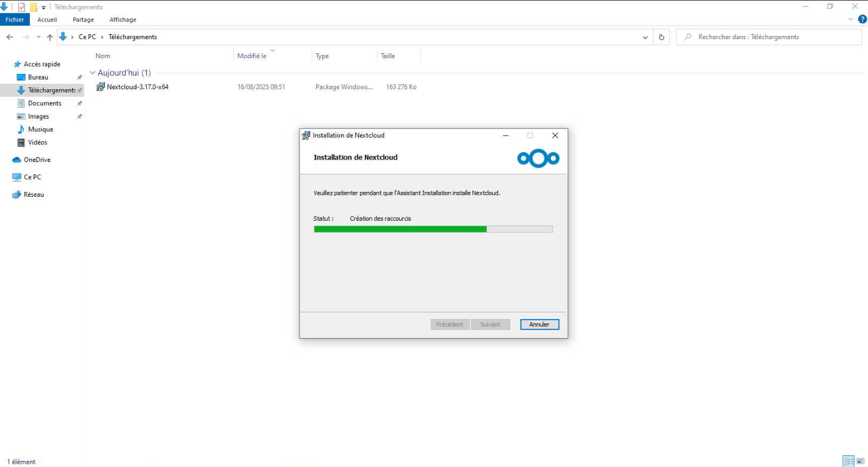Click the forward navigation arrow
Viewport: 868px width, 467px height.
click(26, 37)
